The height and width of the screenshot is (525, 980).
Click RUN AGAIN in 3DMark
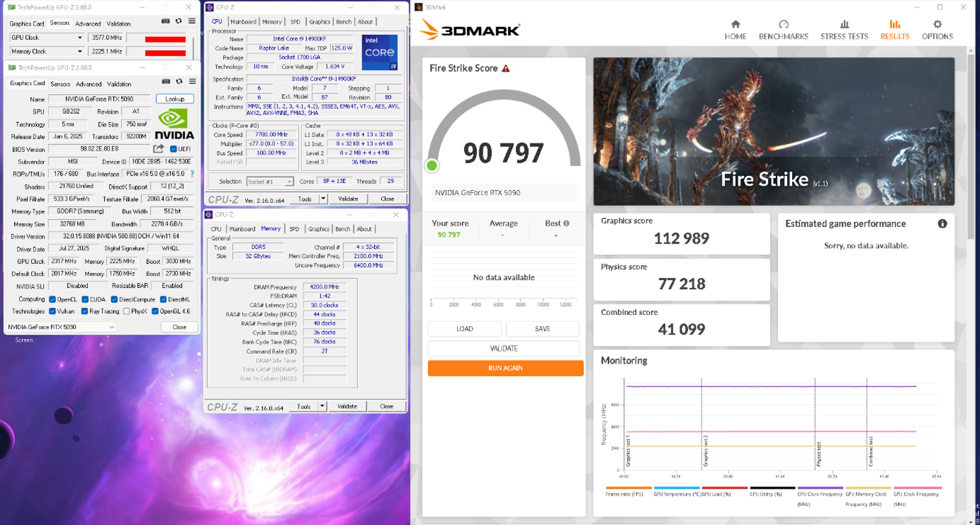coord(505,368)
